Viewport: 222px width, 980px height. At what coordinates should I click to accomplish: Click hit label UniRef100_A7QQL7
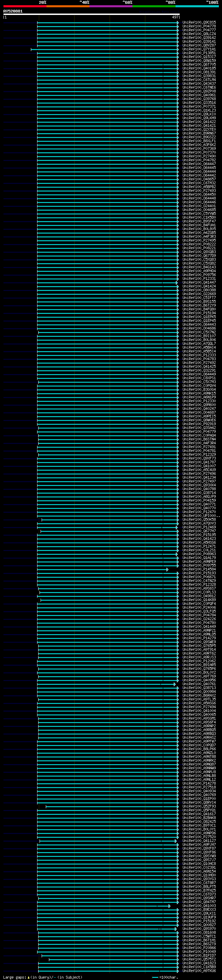tap(199, 343)
